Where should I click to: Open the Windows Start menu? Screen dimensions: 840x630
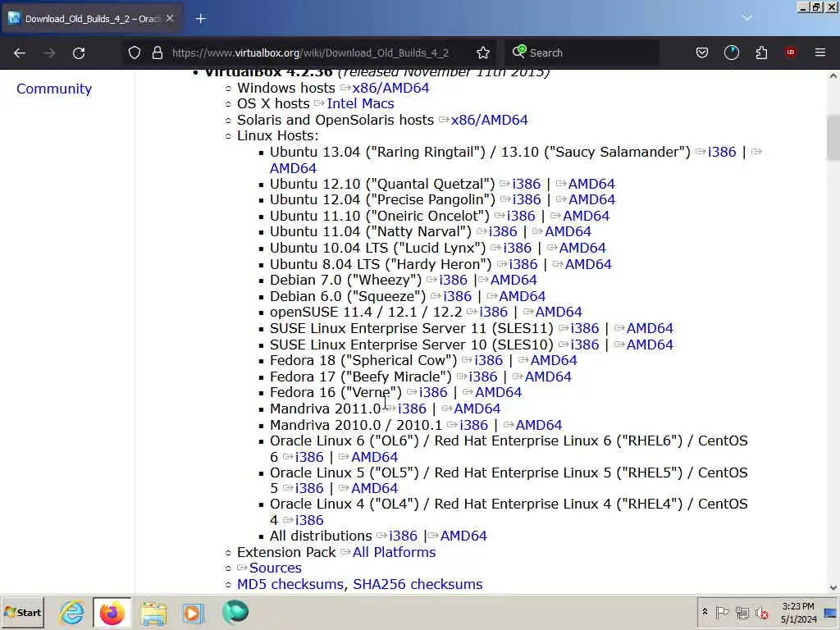(22, 612)
